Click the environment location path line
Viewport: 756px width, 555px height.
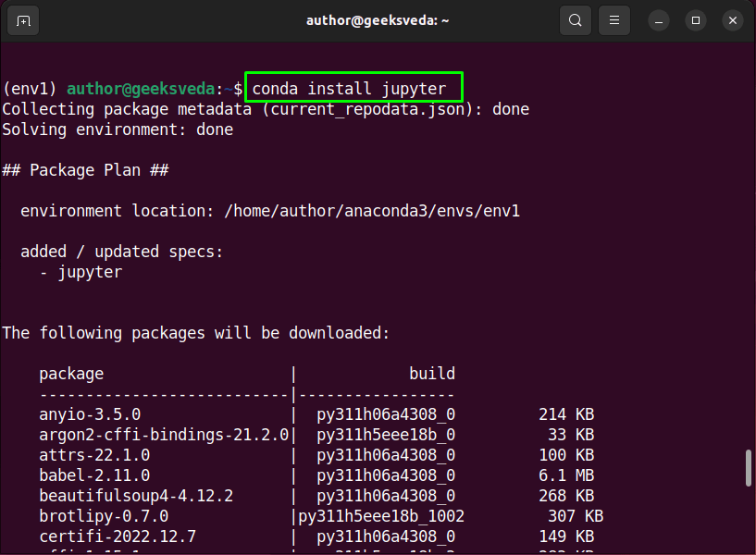point(268,210)
